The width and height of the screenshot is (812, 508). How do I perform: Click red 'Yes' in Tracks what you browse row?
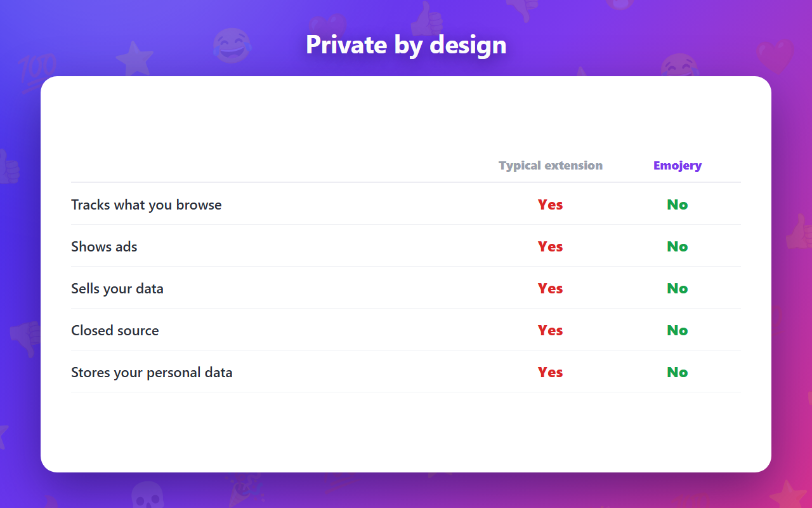551,204
